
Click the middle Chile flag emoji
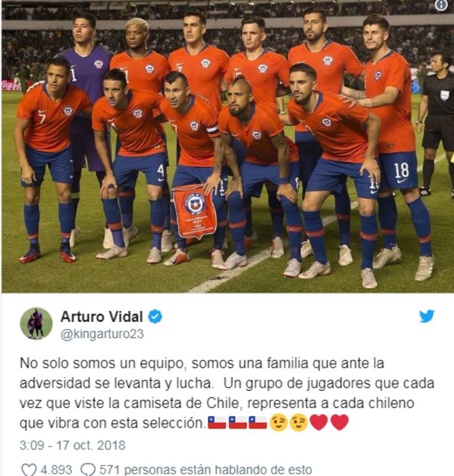click(x=237, y=423)
